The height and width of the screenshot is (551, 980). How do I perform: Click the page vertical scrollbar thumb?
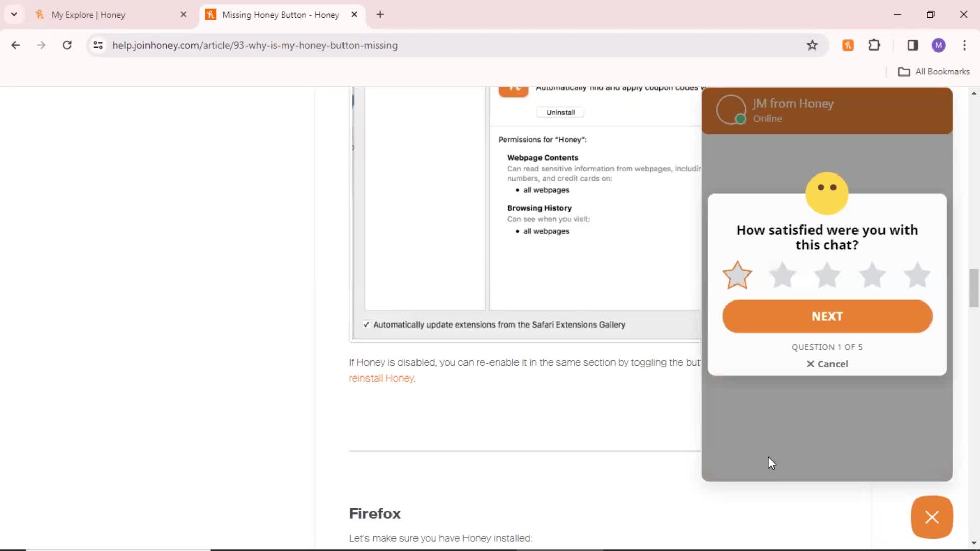pyautogui.click(x=974, y=288)
